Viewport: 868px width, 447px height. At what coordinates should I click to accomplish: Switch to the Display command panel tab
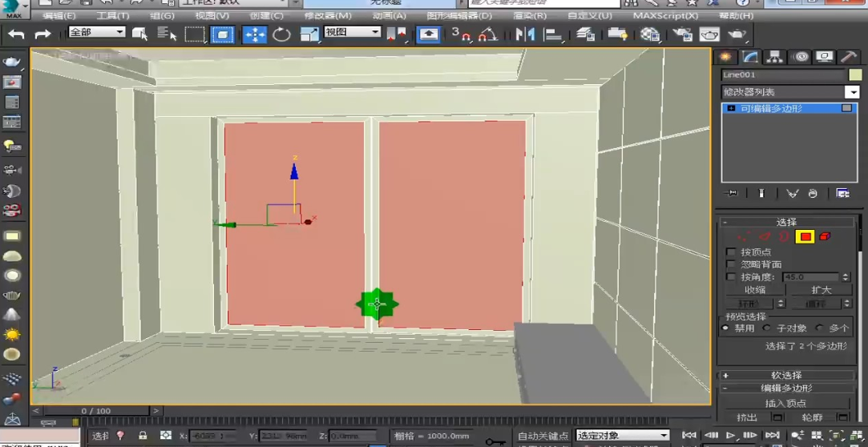pyautogui.click(x=825, y=56)
